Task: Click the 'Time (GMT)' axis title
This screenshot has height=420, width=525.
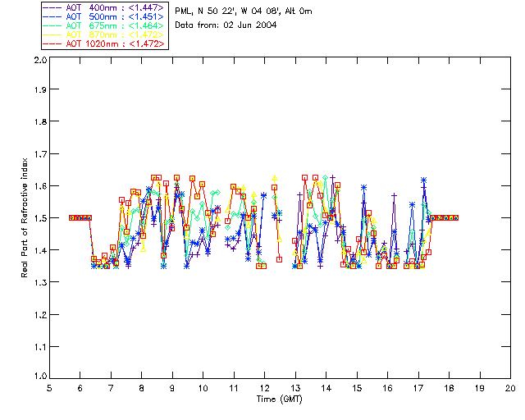Action: [x=279, y=399]
